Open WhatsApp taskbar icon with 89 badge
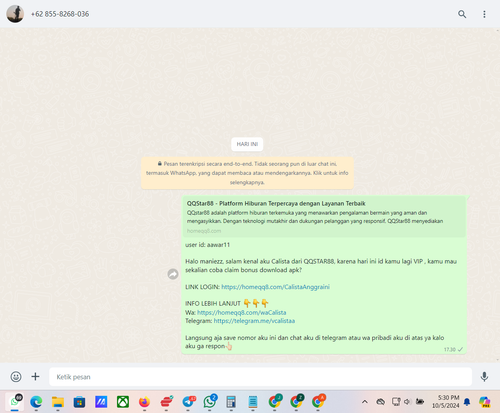This screenshot has width=500, height=413. [15, 402]
